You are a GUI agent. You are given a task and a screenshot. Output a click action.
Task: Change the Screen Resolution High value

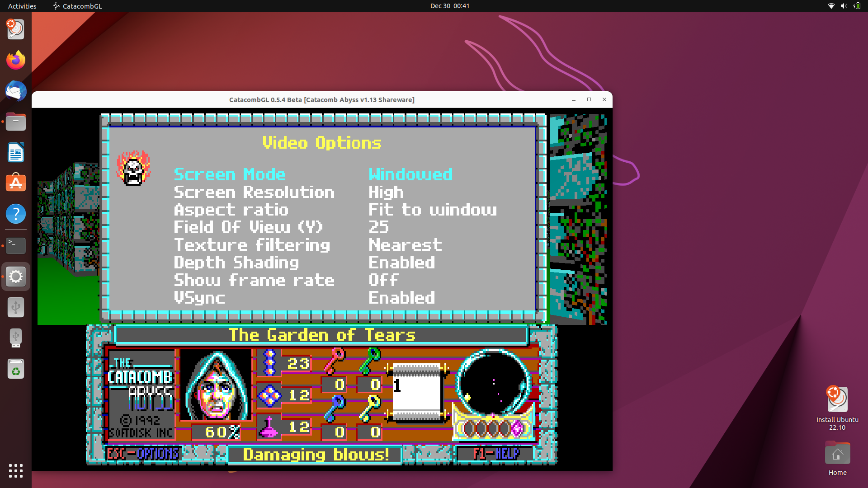point(386,192)
